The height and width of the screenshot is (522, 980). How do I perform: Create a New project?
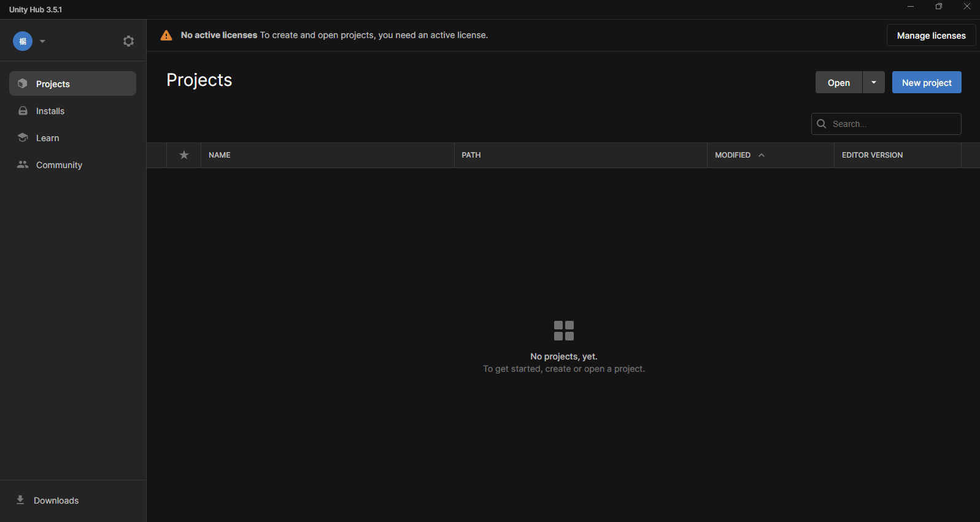(x=927, y=82)
